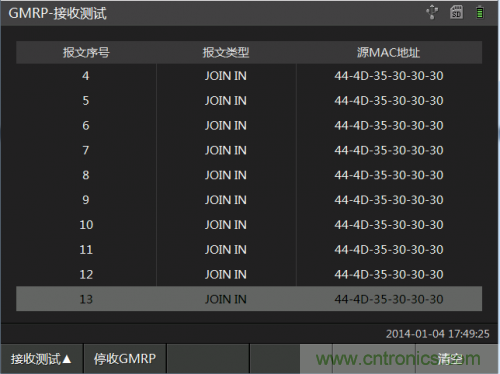Click the 源MAC地址 column header
Image resolution: width=500 pixels, height=374 pixels.
[x=389, y=52]
